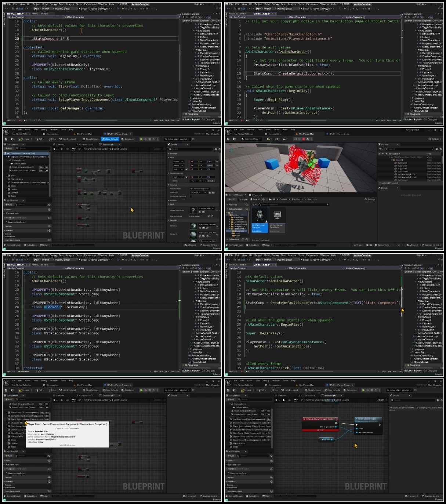
Task: Set Mobility to Static in Details panel
Action: (x=194, y=181)
